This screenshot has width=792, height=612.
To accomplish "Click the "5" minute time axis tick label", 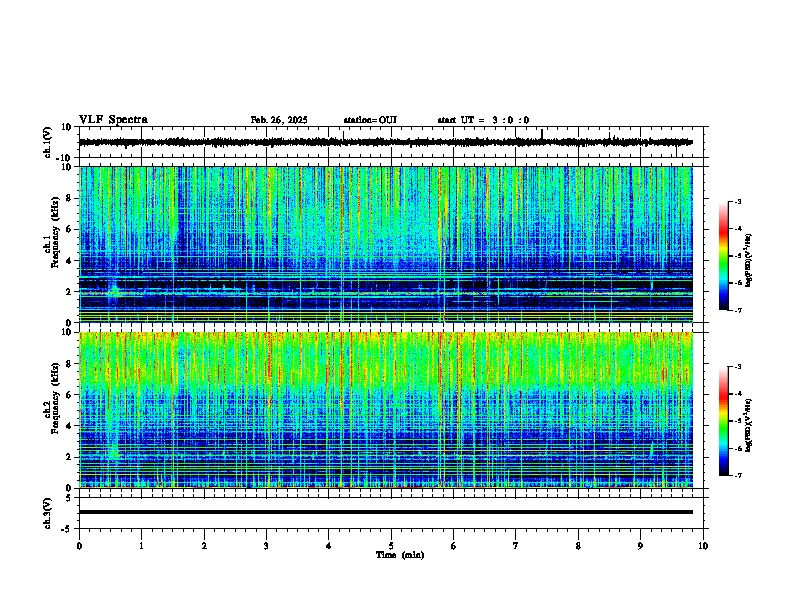I will pos(391,546).
